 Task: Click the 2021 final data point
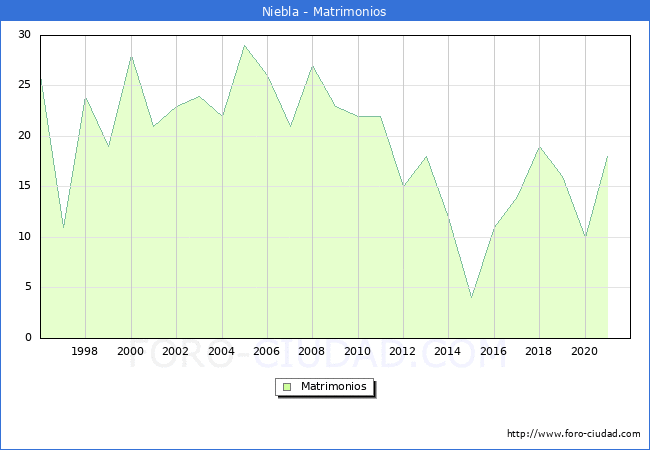click(607, 157)
